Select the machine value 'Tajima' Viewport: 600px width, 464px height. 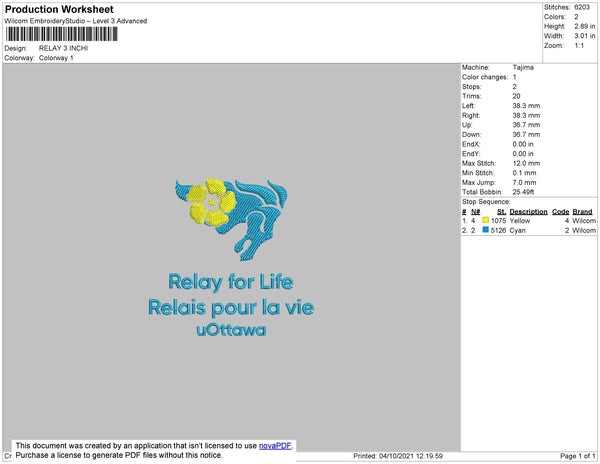[x=523, y=67]
